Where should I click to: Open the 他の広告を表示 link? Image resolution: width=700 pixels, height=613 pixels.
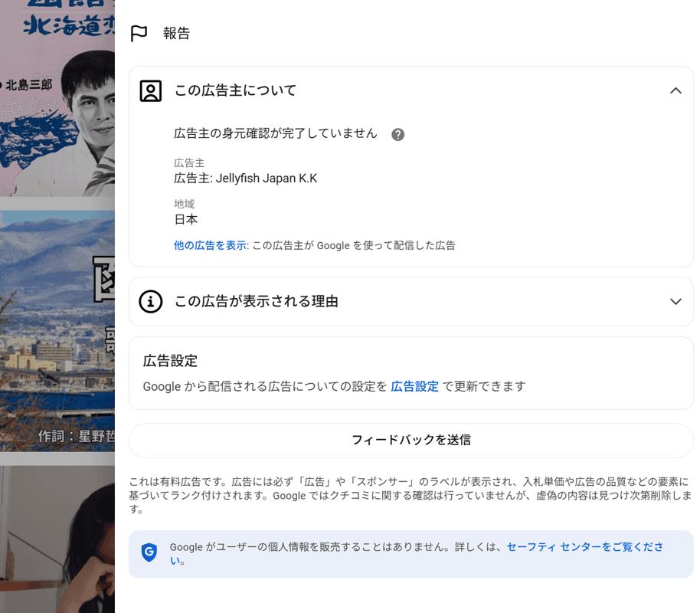pos(211,245)
